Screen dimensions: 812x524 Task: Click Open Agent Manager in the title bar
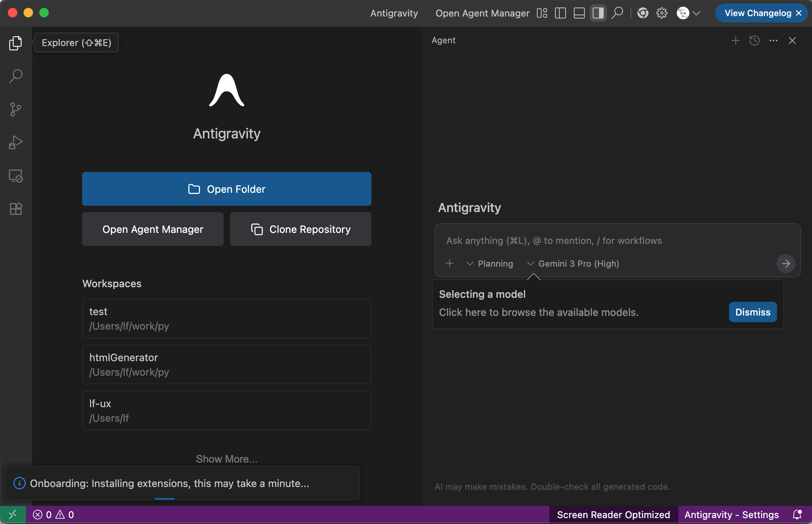coord(482,13)
